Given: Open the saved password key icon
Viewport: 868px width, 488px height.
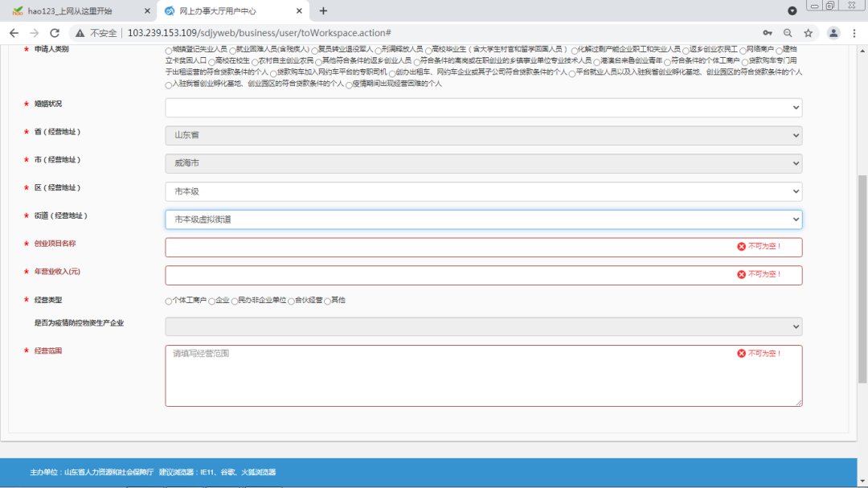Looking at the screenshot, I should click(768, 33).
